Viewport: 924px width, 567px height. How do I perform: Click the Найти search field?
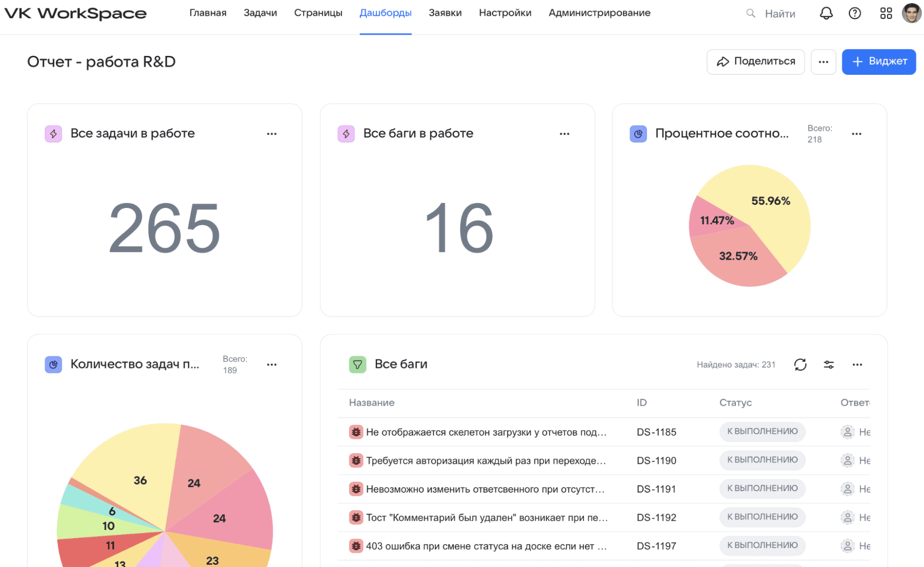(x=780, y=14)
